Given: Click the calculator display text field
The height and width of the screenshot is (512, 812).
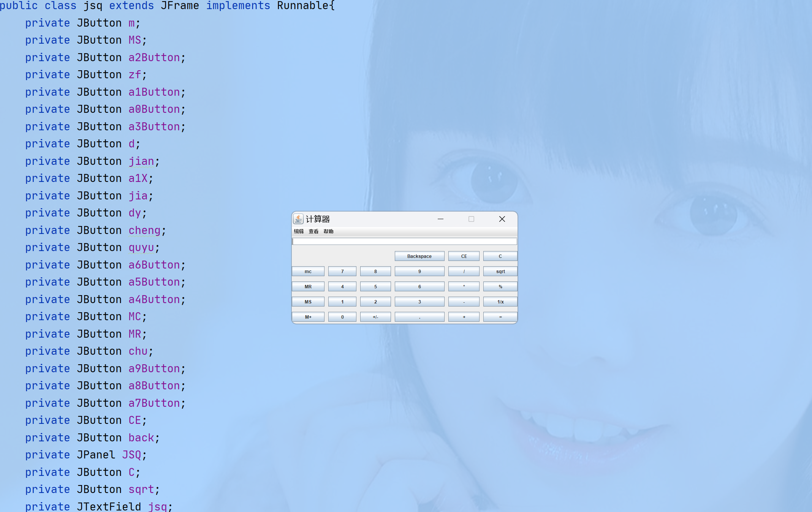Looking at the screenshot, I should coord(404,242).
